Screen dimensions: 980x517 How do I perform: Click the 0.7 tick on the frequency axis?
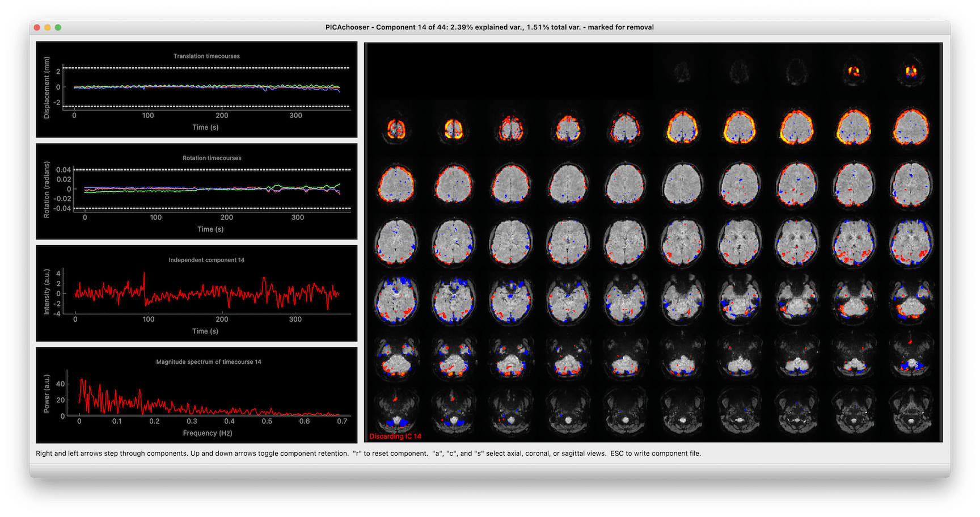(342, 421)
